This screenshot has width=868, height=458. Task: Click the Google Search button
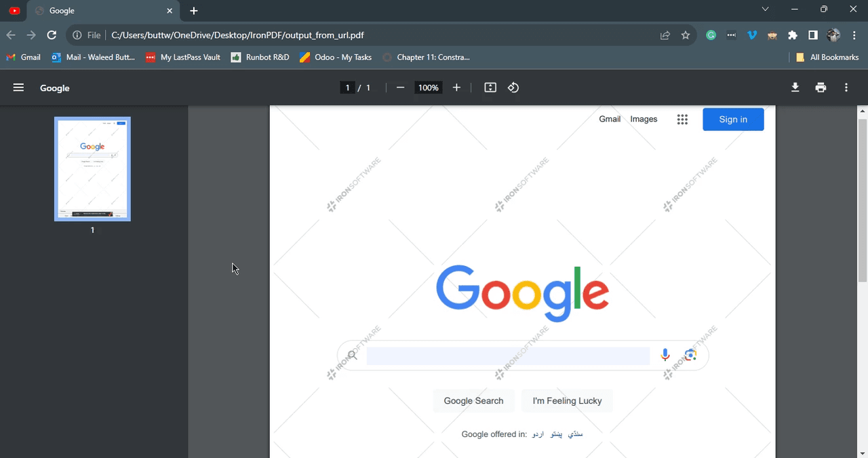pos(473,400)
